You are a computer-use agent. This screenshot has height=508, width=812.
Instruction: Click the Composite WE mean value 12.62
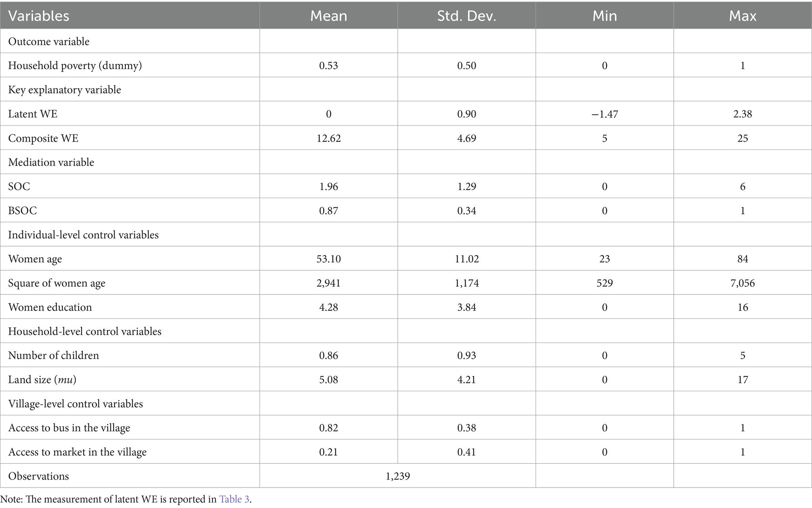(328, 138)
